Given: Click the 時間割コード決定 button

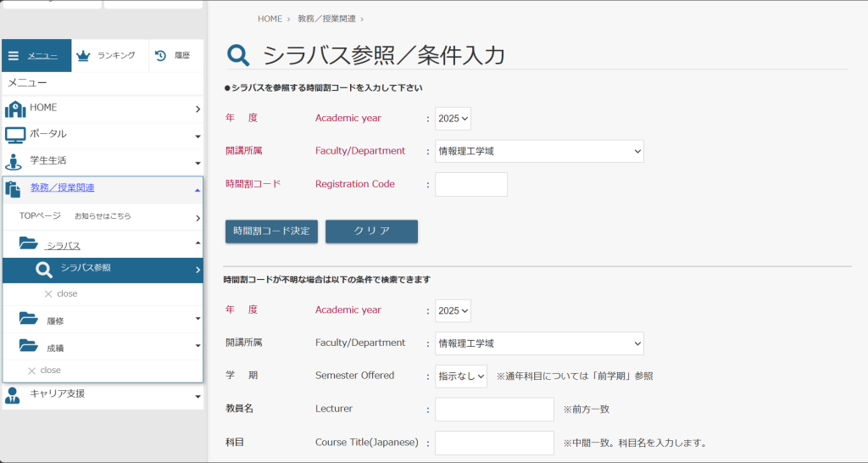Looking at the screenshot, I should (x=271, y=231).
